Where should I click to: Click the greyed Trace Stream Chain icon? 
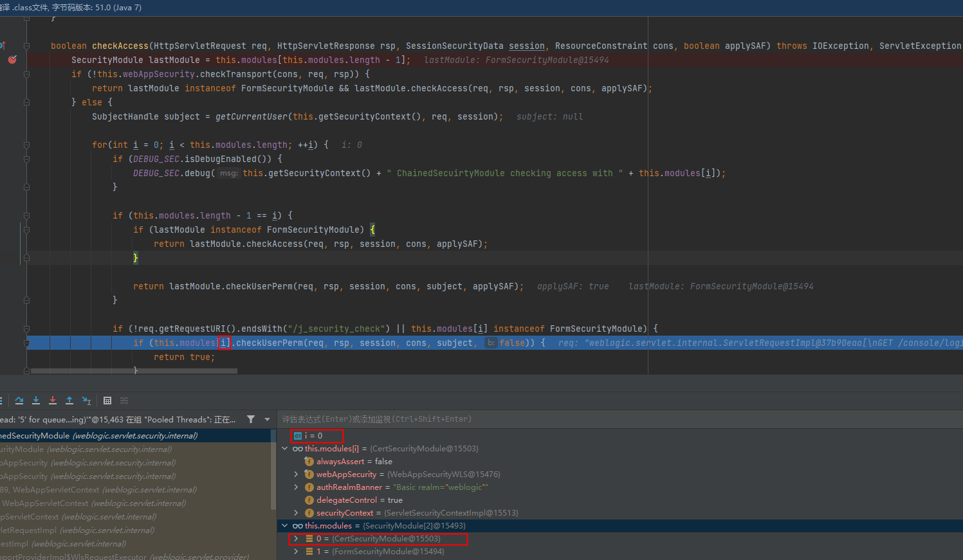pyautogui.click(x=124, y=401)
